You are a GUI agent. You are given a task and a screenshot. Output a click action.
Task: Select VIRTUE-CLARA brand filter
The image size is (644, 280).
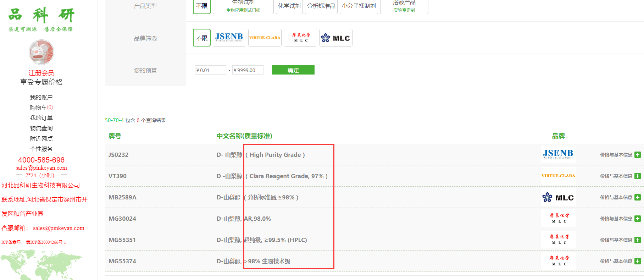(x=265, y=38)
